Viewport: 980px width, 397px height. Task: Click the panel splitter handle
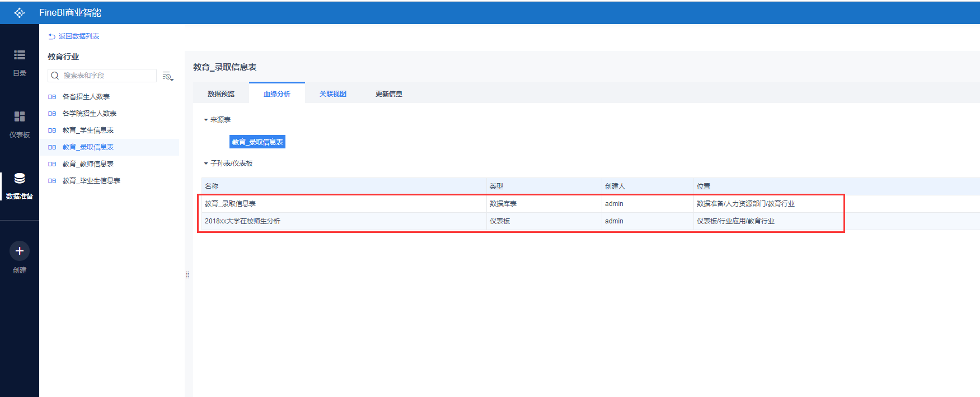tap(187, 275)
